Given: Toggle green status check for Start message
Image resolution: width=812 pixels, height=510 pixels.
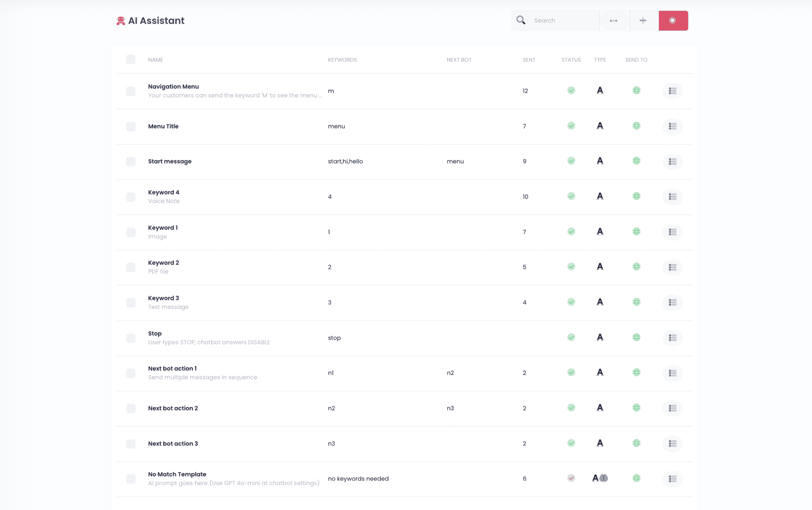Looking at the screenshot, I should pos(571,161).
